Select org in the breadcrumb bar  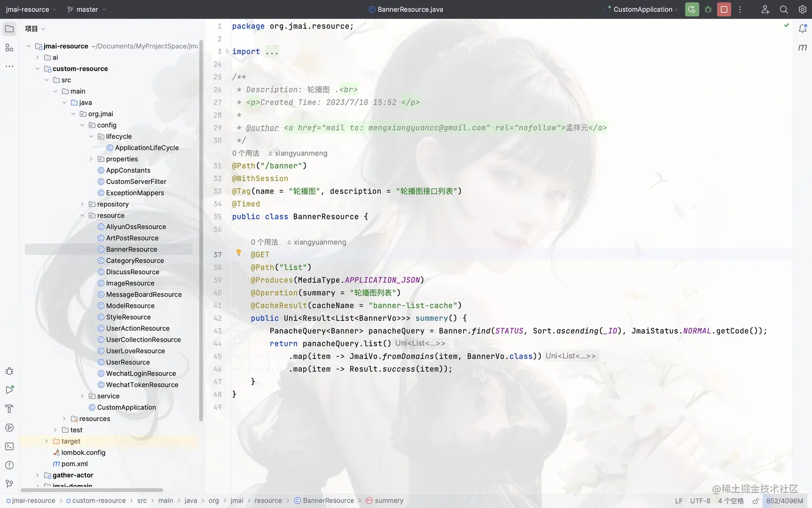214,500
